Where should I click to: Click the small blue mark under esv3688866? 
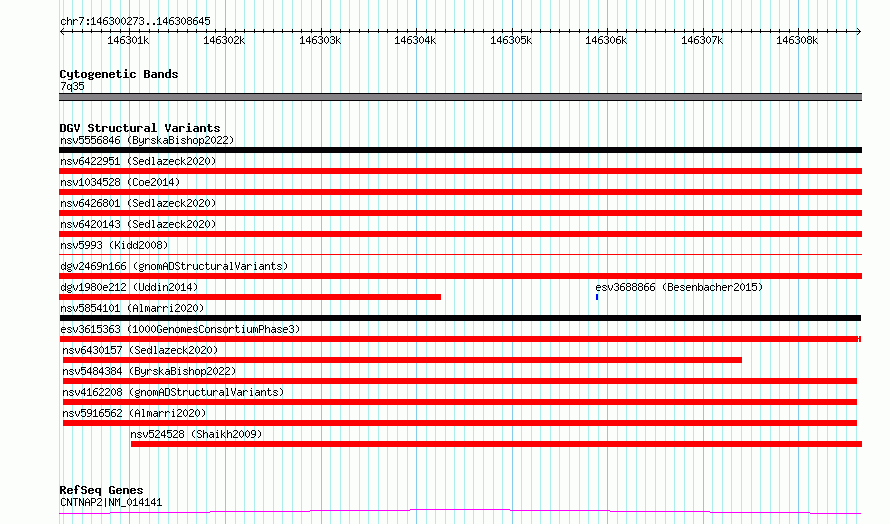597,297
